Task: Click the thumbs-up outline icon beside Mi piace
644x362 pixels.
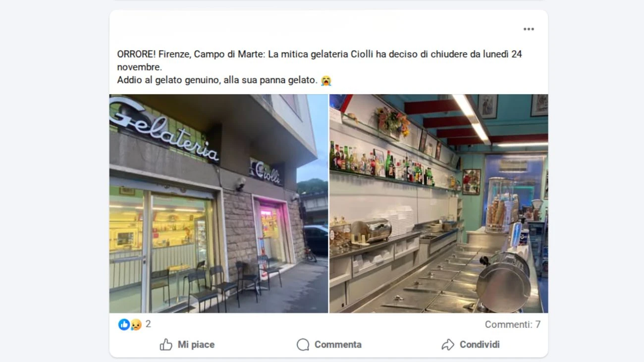Action: pos(166,344)
